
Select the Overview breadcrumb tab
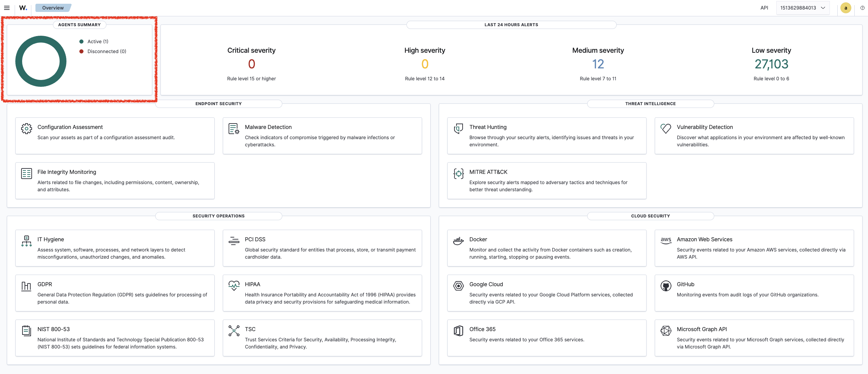53,8
